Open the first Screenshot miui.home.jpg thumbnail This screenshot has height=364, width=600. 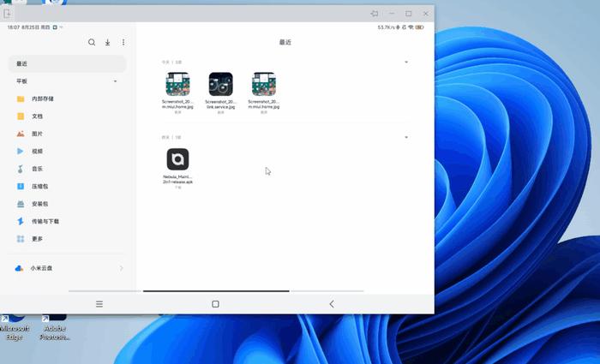pos(177,84)
